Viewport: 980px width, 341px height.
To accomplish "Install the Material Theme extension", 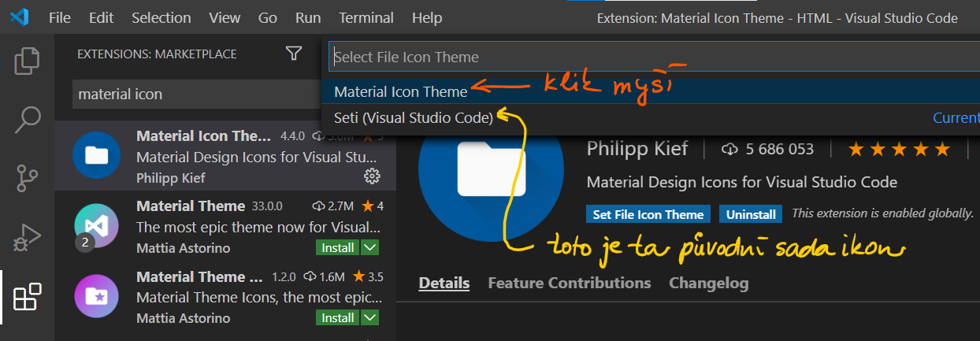I will (338, 247).
